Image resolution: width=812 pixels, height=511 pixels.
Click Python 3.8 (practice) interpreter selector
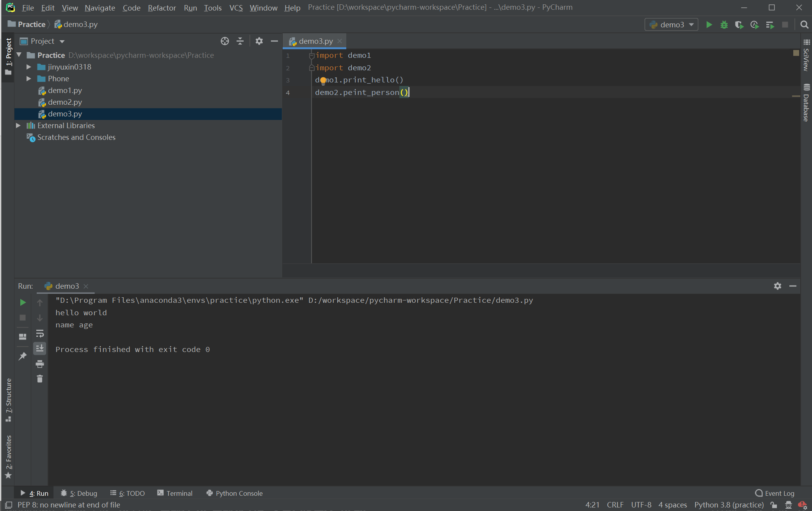coord(729,505)
